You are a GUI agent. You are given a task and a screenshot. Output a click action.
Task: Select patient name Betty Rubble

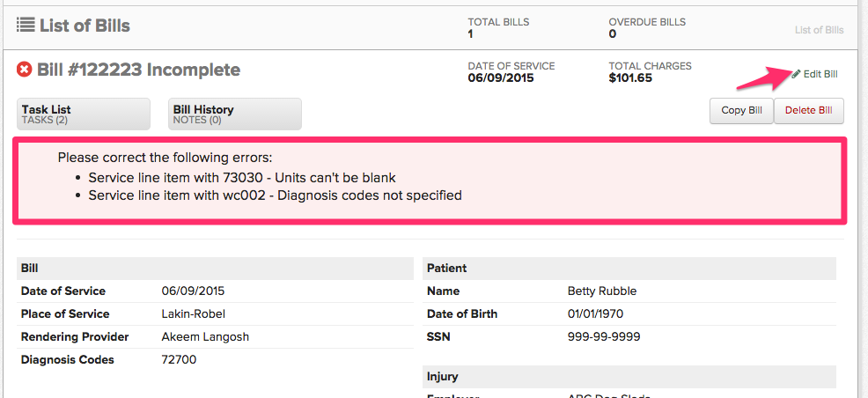(x=602, y=291)
